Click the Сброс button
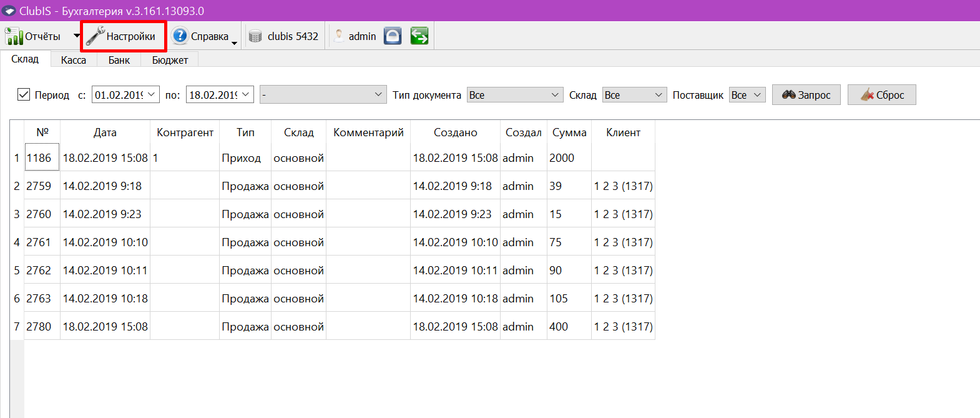 pyautogui.click(x=882, y=94)
